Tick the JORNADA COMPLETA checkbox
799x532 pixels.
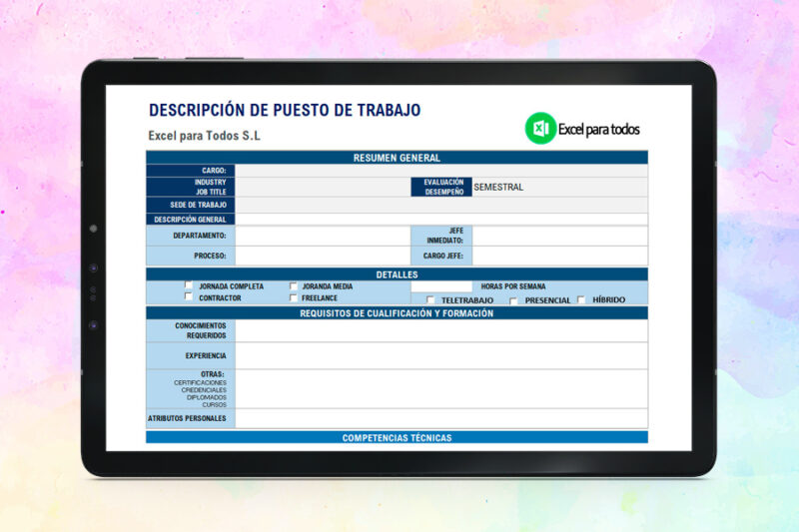point(189,285)
